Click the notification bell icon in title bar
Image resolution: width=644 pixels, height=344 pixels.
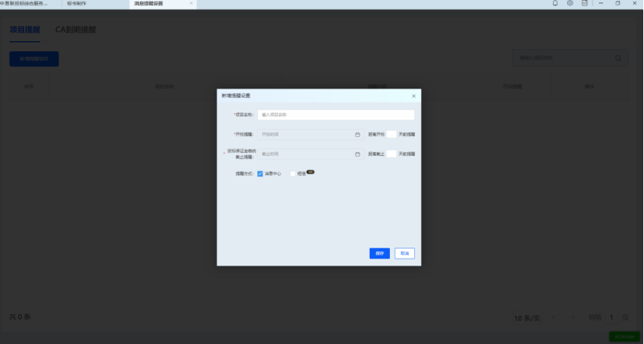[x=555, y=4]
